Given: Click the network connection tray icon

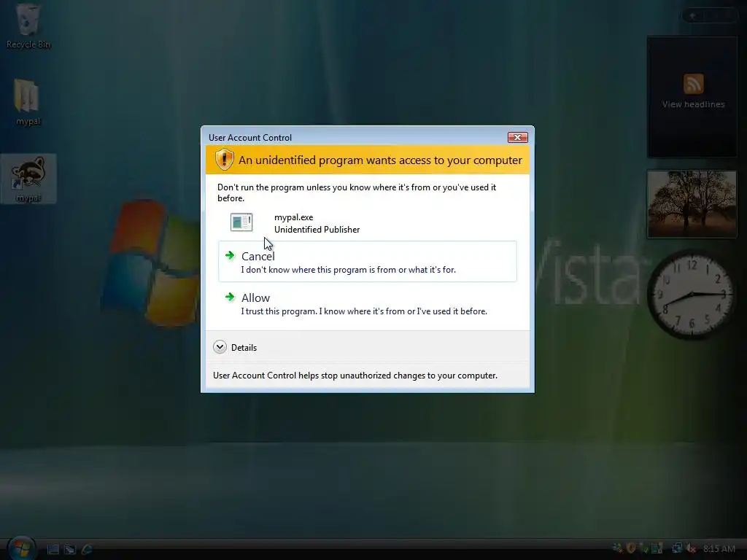Looking at the screenshot, I should tap(677, 548).
